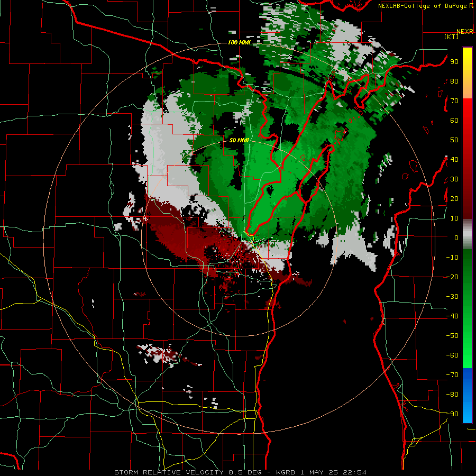
Task: Click the 50 NMI range ring label
Action: (239, 140)
